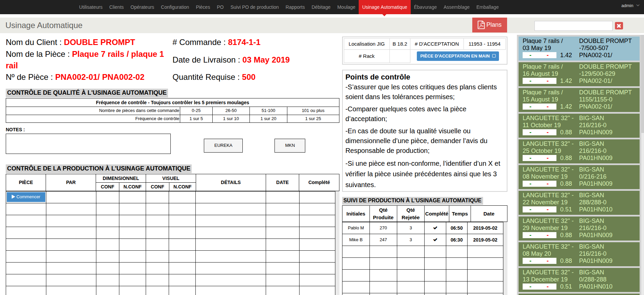Select the Usinage Automatique tab
The width and height of the screenshot is (644, 295).
pyautogui.click(x=384, y=7)
